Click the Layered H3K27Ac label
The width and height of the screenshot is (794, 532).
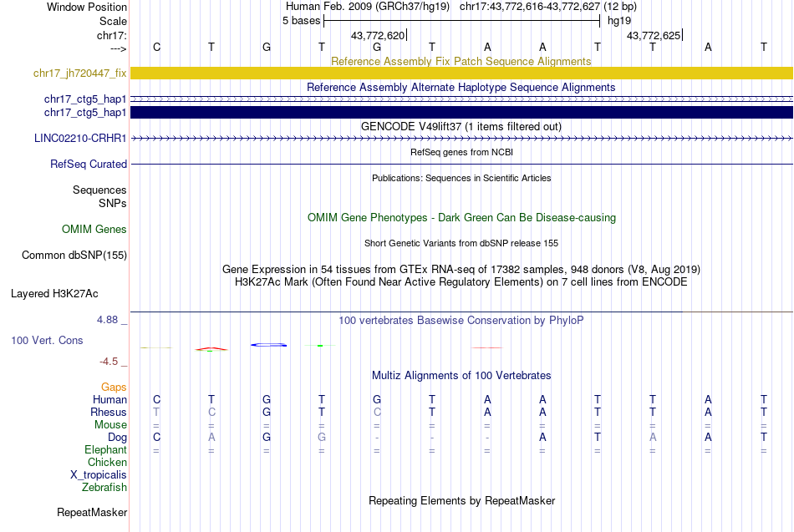[x=54, y=294]
